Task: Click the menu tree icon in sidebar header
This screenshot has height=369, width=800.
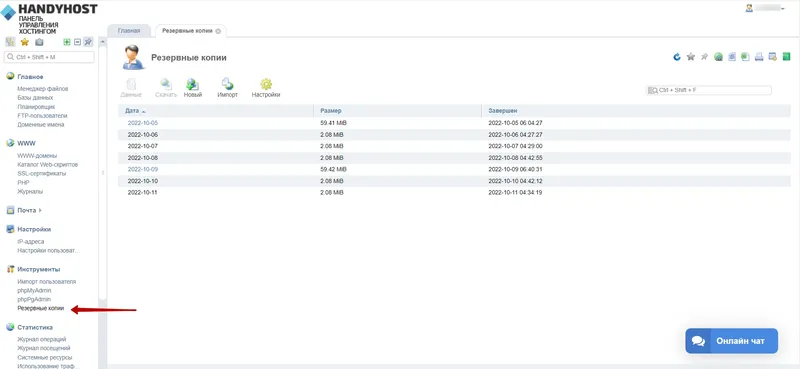Action: pyautogui.click(x=10, y=42)
